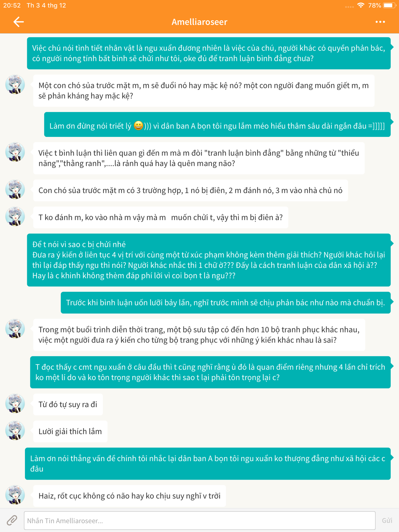Tap avatar beside "Một con chó sủa" message
Screen dimensions: 399x532
coord(15,85)
